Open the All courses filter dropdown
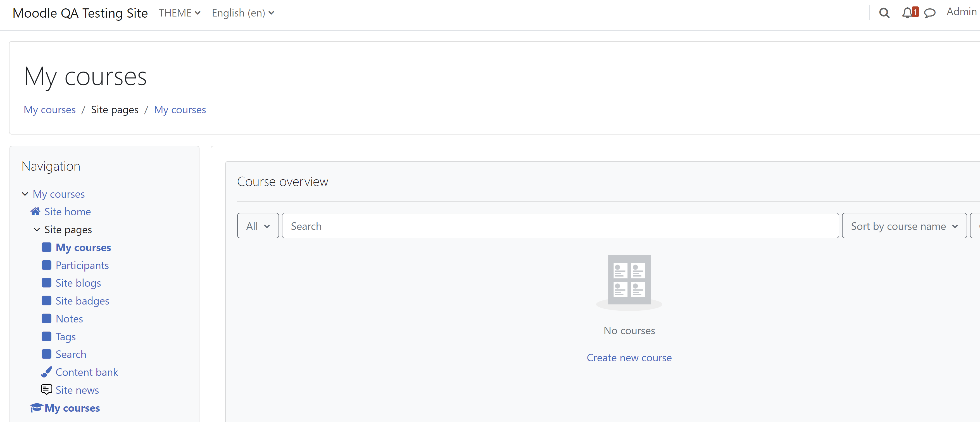980x422 pixels. click(258, 226)
